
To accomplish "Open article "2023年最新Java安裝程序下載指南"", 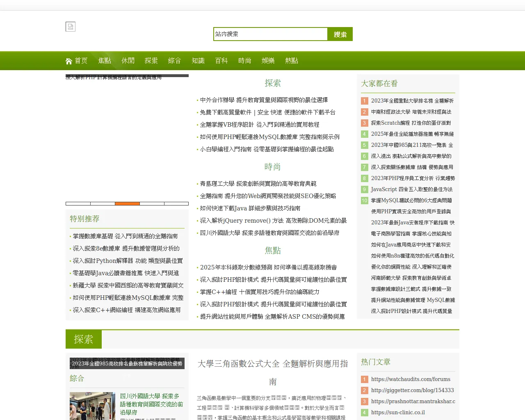I will [413, 223].
